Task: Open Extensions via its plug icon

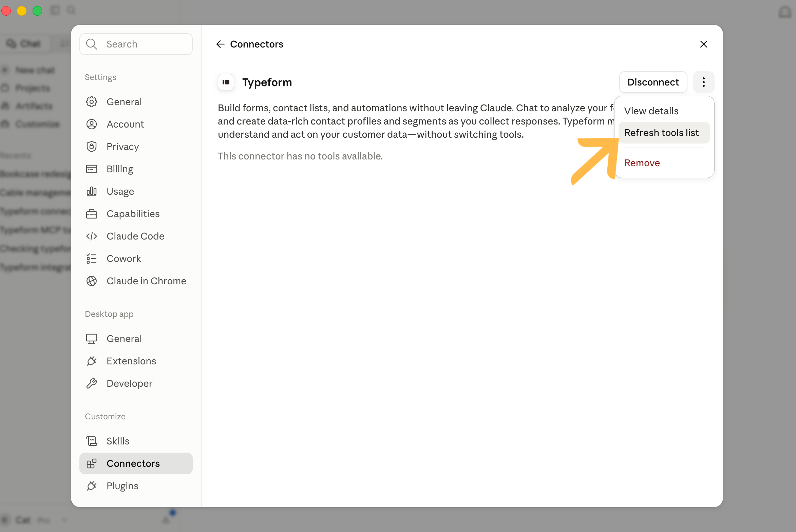Action: point(92,361)
